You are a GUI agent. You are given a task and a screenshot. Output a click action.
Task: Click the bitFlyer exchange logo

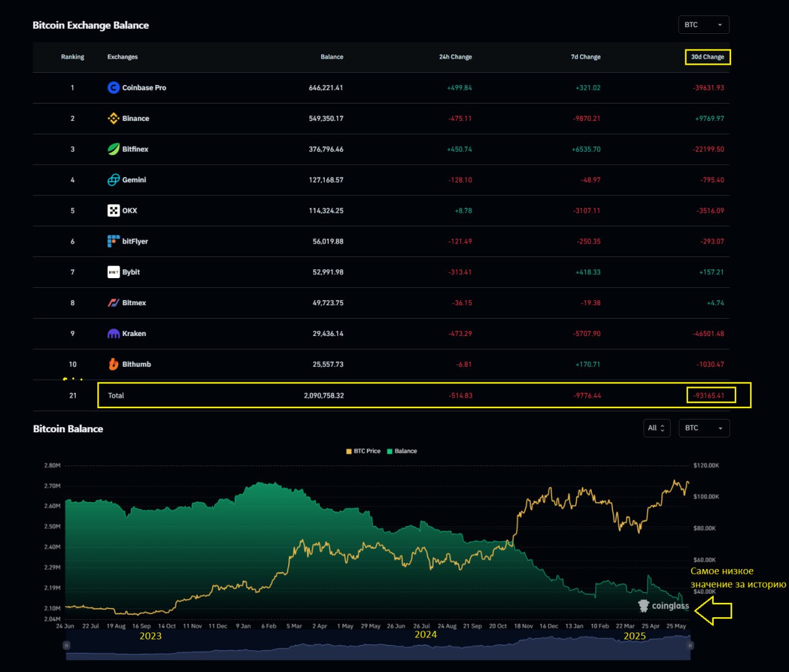(113, 242)
